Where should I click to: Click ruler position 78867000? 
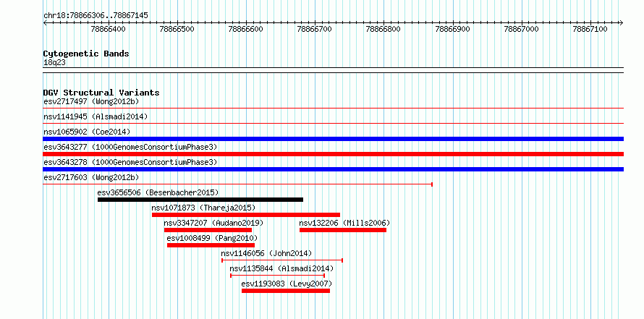pyautogui.click(x=522, y=29)
